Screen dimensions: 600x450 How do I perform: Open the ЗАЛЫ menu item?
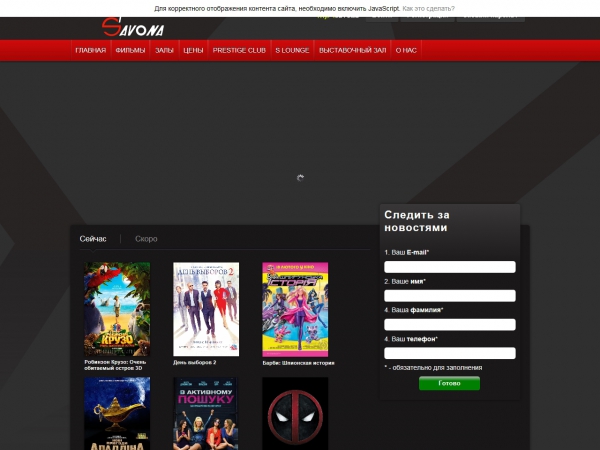[x=164, y=51]
